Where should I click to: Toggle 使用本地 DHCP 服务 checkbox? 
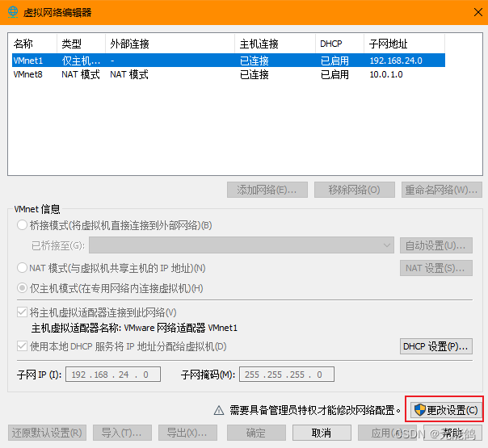tap(22, 345)
